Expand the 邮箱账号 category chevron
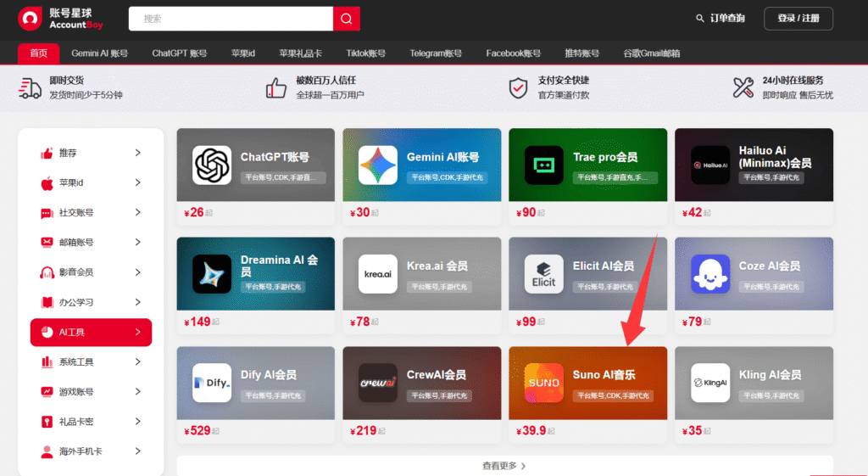This screenshot has height=476, width=868. point(138,242)
